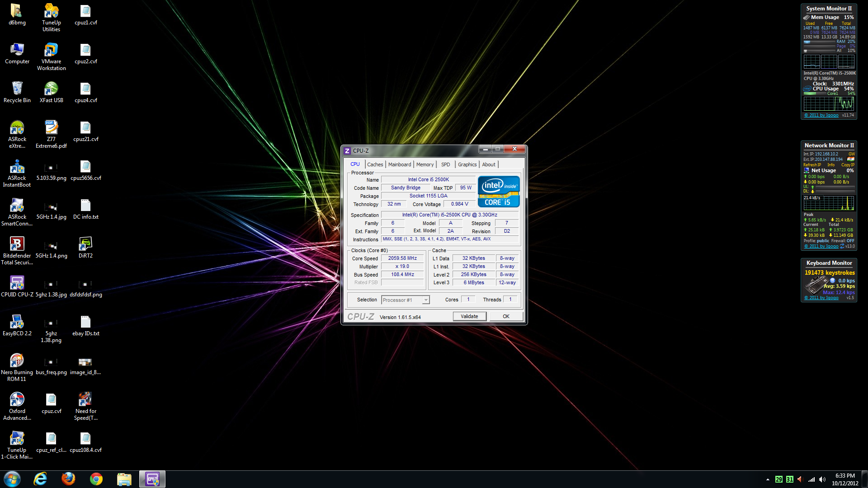The height and width of the screenshot is (488, 868).
Task: Open Oxford Advanced dictionary shortcut
Action: coord(17,406)
